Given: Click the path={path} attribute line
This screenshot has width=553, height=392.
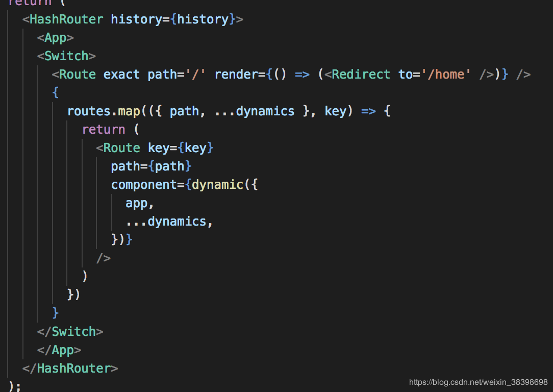Looking at the screenshot, I should (151, 166).
